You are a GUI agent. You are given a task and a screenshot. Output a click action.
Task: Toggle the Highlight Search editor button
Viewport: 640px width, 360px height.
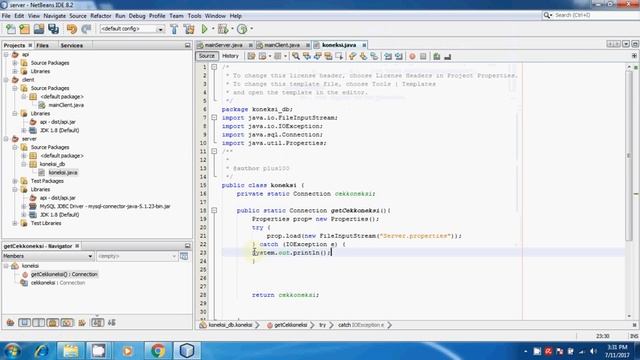328,56
